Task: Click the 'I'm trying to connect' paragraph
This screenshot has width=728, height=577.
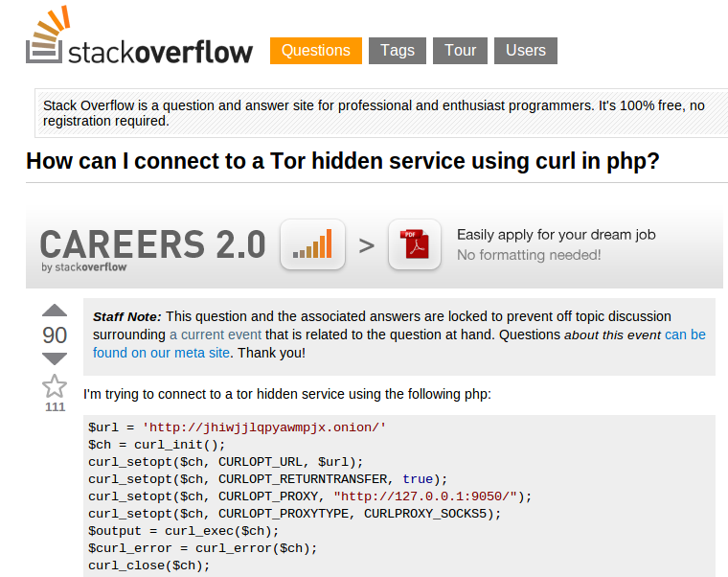Action: (x=287, y=394)
